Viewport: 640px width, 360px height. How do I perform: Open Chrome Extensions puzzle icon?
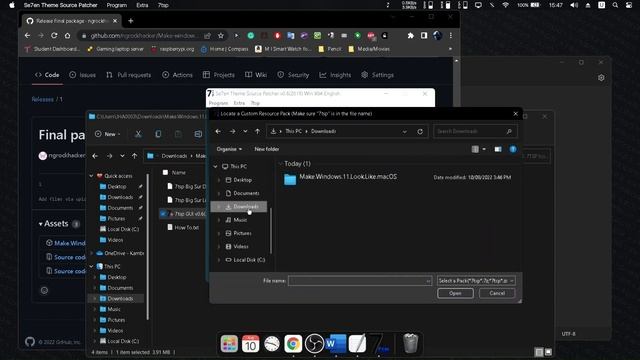point(410,36)
